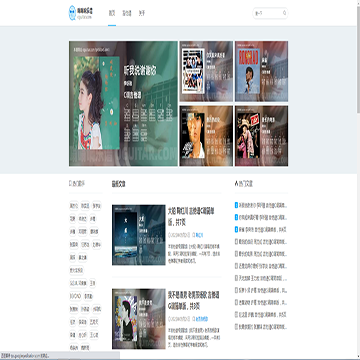
Task: Open the second article's illustrated portrait thumbnail
Action: [x=139, y=319]
